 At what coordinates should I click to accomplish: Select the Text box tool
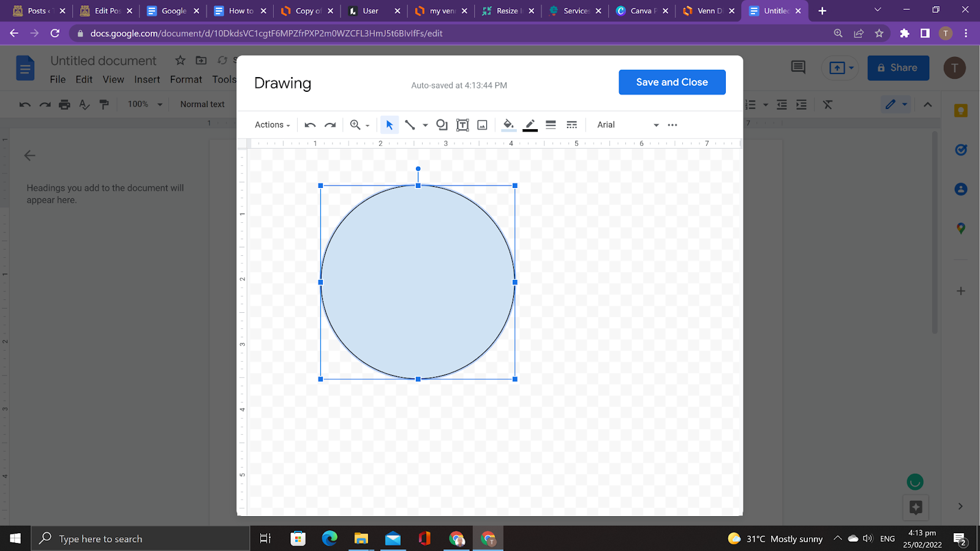pyautogui.click(x=462, y=125)
